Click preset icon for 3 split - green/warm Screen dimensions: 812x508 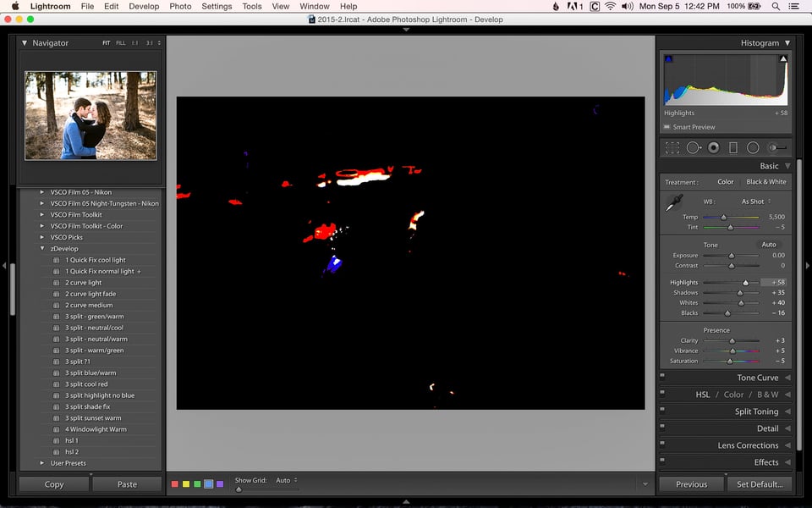point(56,317)
